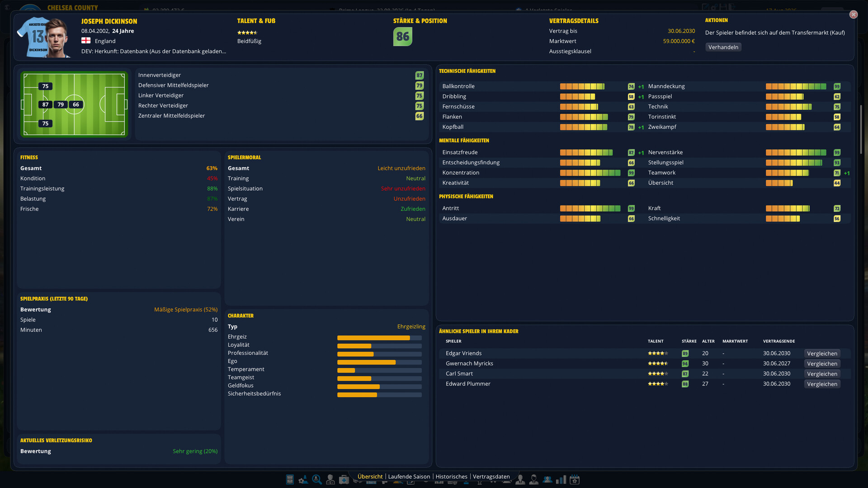Switch to the Laufende Saison tab
Image resolution: width=868 pixels, height=488 pixels.
point(409,476)
